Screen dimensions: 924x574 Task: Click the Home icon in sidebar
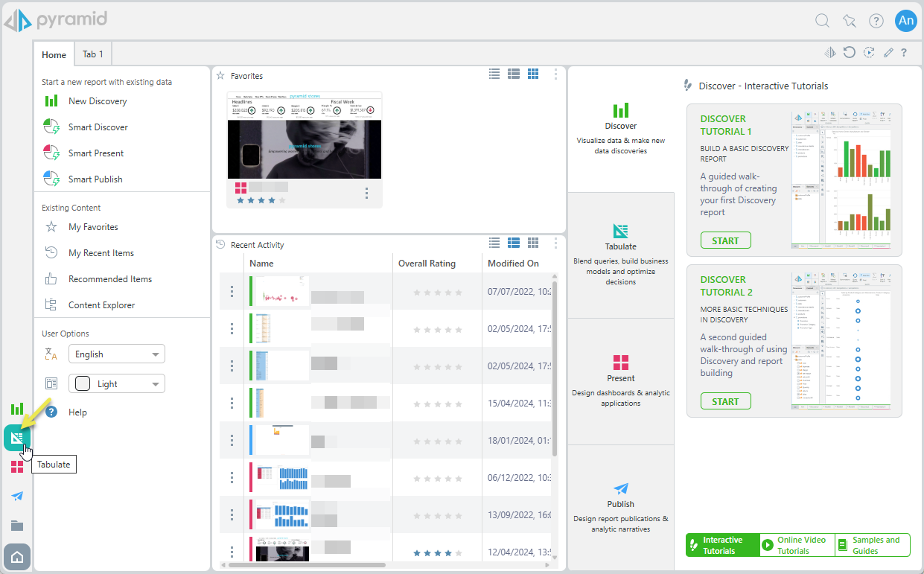coord(17,557)
